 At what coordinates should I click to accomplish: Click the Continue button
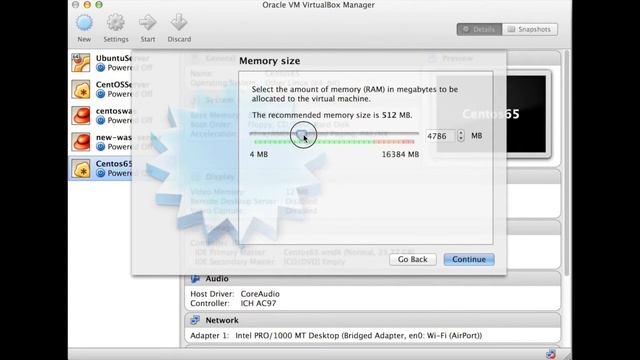pos(469,260)
